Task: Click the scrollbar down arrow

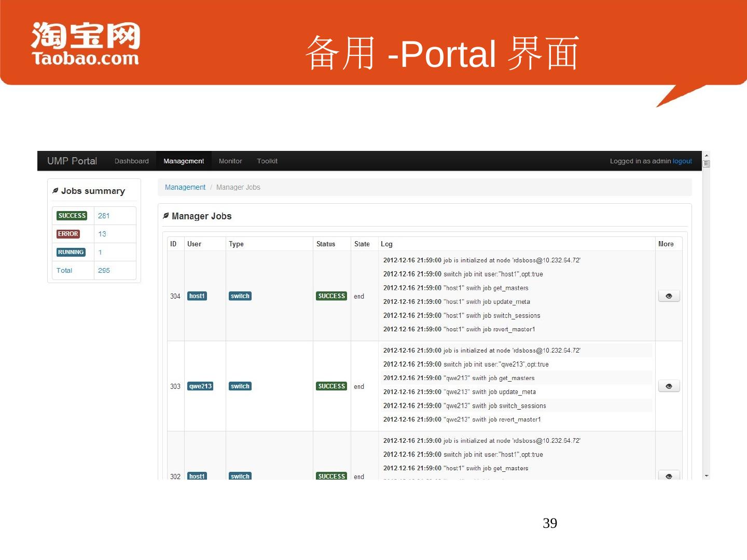Action: 706,475
